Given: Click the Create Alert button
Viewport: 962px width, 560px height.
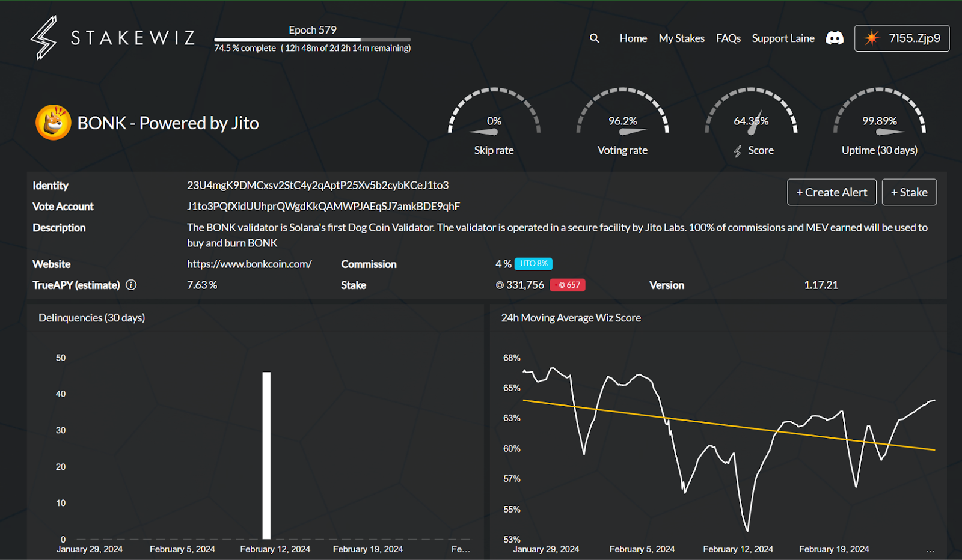Looking at the screenshot, I should pos(832,192).
